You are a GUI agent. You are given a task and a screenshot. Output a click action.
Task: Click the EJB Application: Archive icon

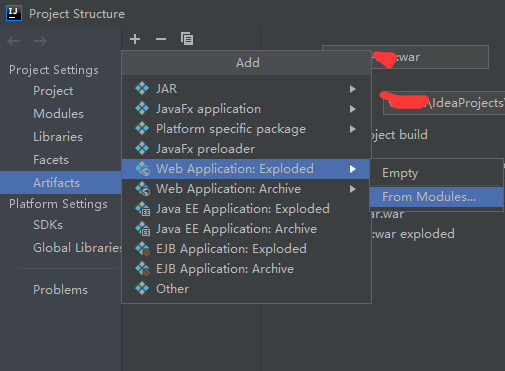(143, 269)
